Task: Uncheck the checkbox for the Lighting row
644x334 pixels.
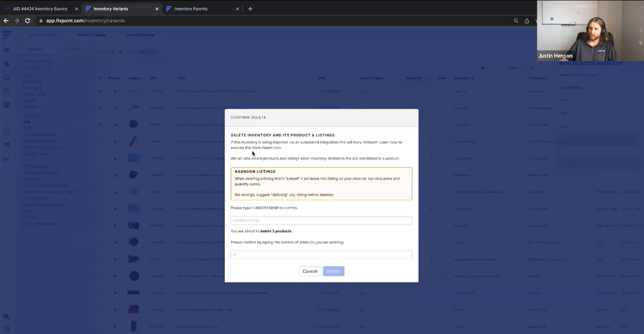Action: point(100,91)
